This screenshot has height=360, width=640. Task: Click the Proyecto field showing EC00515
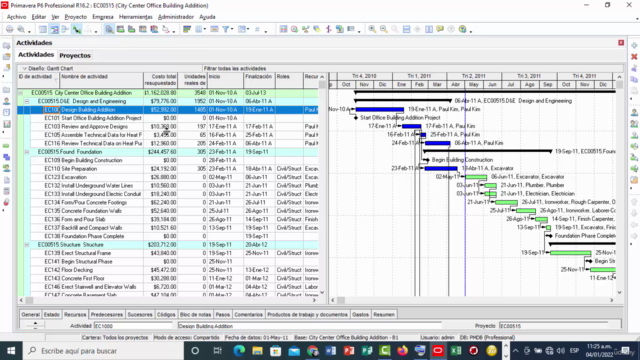553,326
